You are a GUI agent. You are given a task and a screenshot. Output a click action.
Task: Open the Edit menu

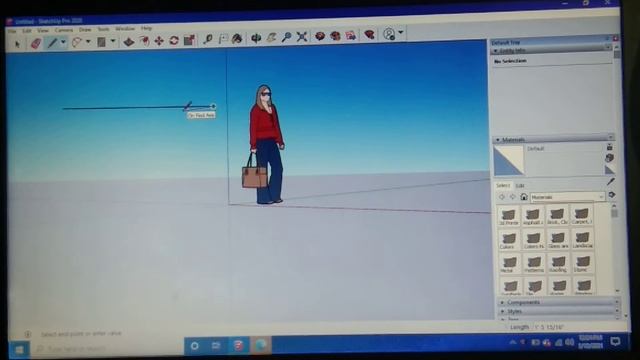point(27,31)
